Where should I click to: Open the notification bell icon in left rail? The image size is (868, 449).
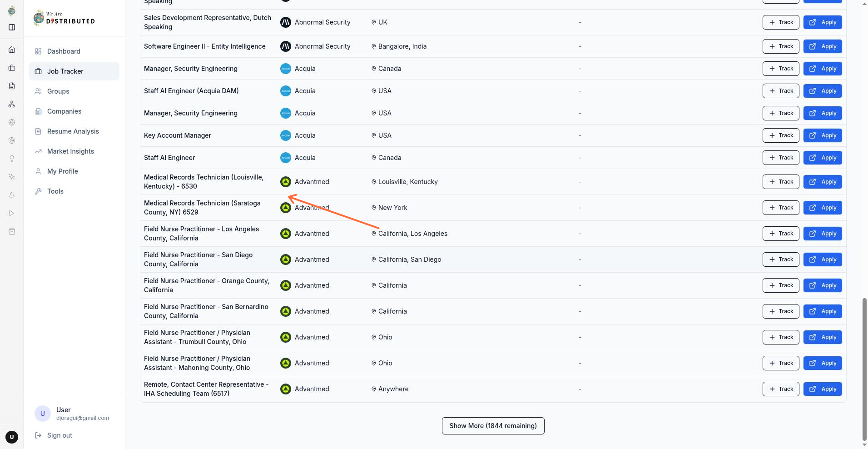tap(12, 195)
